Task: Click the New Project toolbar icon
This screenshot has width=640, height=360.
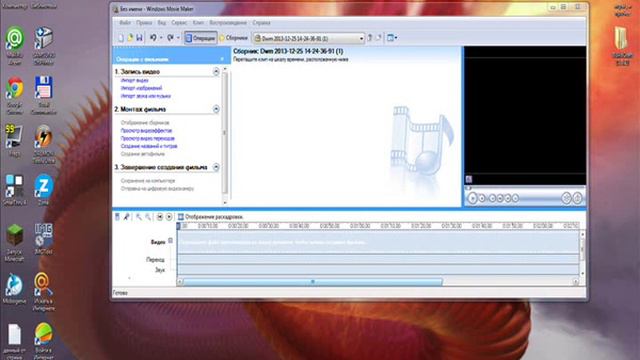Action: click(121, 38)
